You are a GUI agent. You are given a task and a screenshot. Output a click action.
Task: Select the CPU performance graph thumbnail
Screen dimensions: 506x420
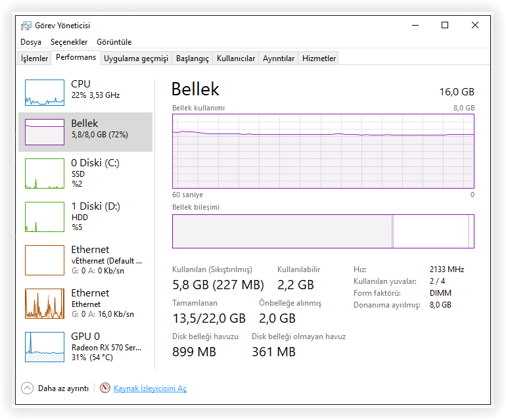(x=45, y=93)
